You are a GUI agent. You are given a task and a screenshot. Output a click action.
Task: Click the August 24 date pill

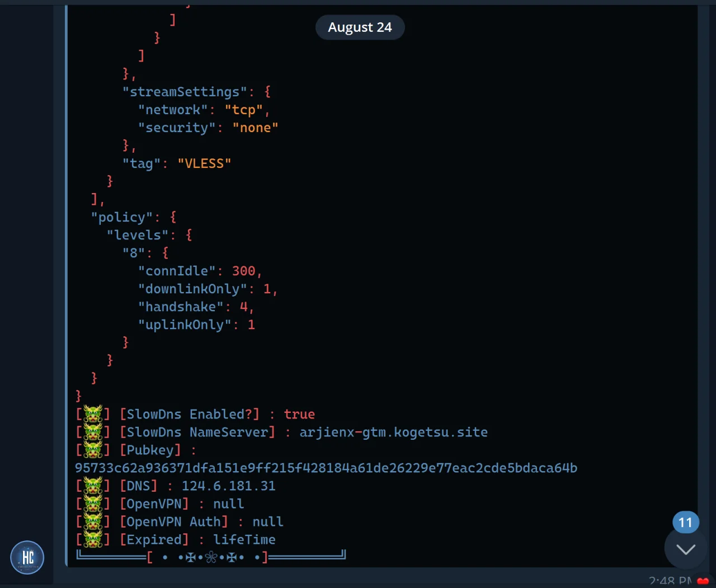(x=360, y=27)
